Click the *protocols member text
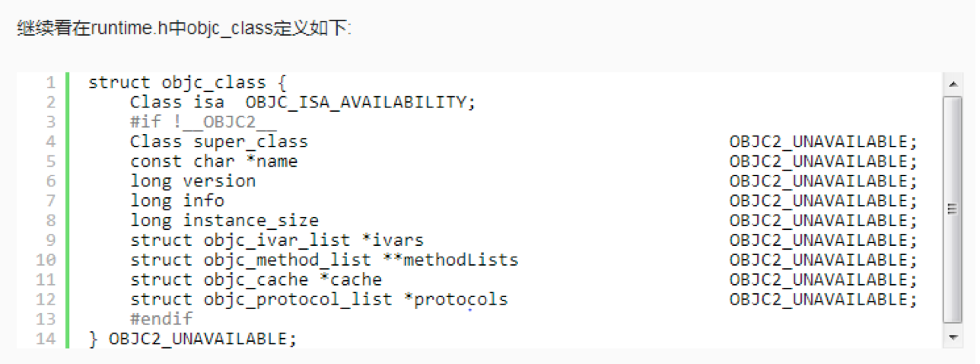Image resolution: width=980 pixels, height=364 pixels. (x=460, y=299)
